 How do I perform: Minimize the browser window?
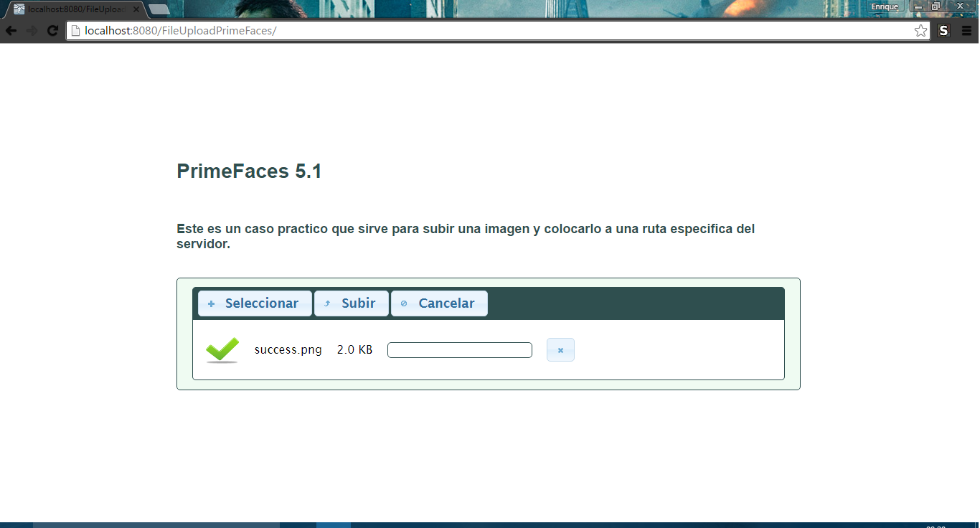918,6
